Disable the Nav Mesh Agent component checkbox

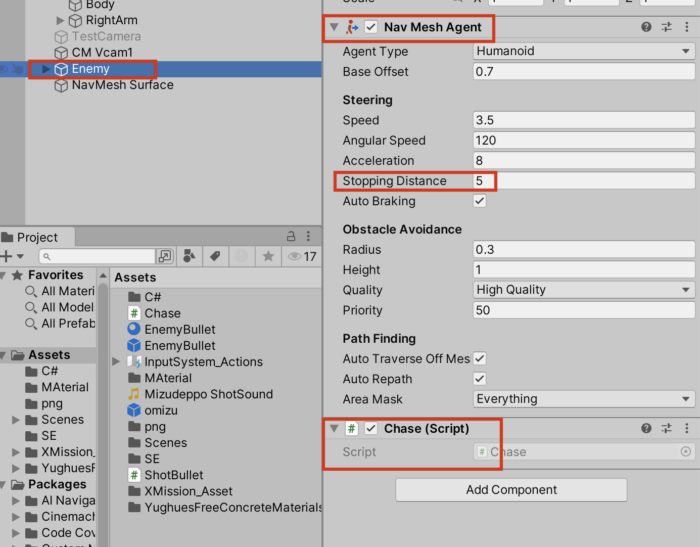click(371, 27)
